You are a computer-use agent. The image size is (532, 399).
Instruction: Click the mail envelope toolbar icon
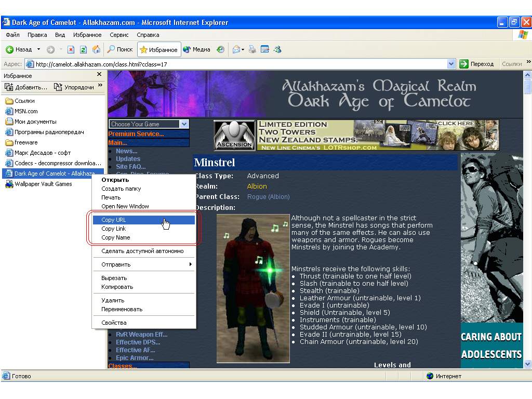point(236,49)
